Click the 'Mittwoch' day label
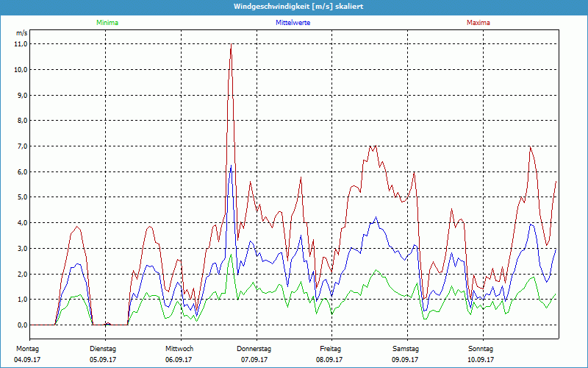Image resolution: width=588 pixels, height=368 pixels. (x=179, y=349)
